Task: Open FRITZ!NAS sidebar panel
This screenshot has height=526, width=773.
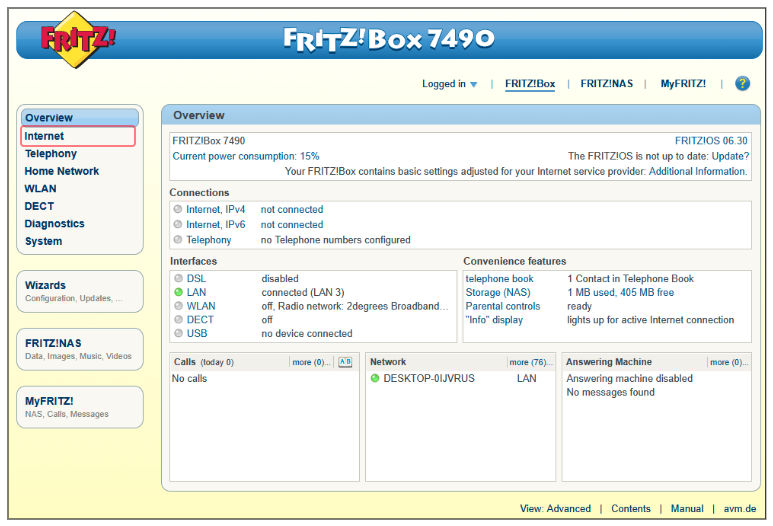Action: coord(80,349)
